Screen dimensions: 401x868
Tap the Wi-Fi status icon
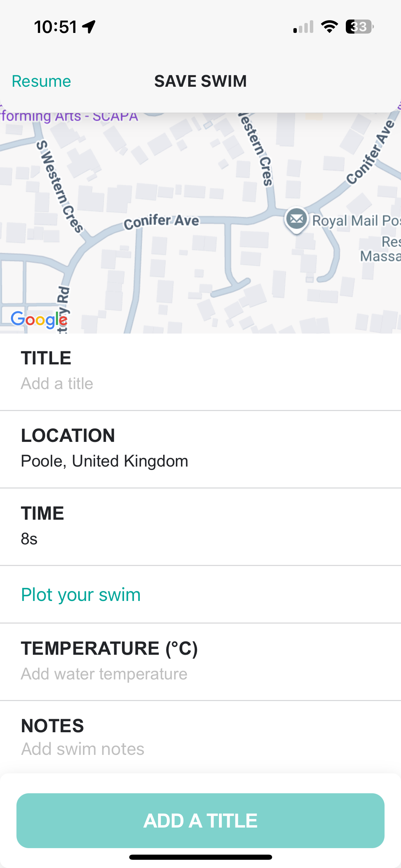(329, 27)
